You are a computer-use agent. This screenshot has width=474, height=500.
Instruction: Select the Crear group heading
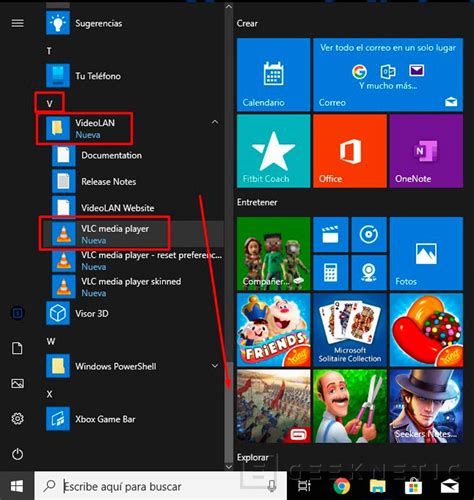tap(247, 23)
